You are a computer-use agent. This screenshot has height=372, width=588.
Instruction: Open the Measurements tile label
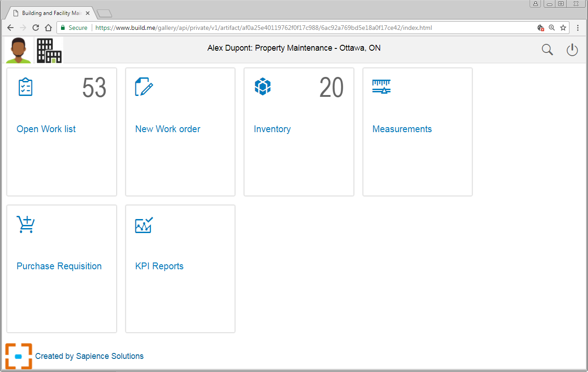click(x=402, y=129)
